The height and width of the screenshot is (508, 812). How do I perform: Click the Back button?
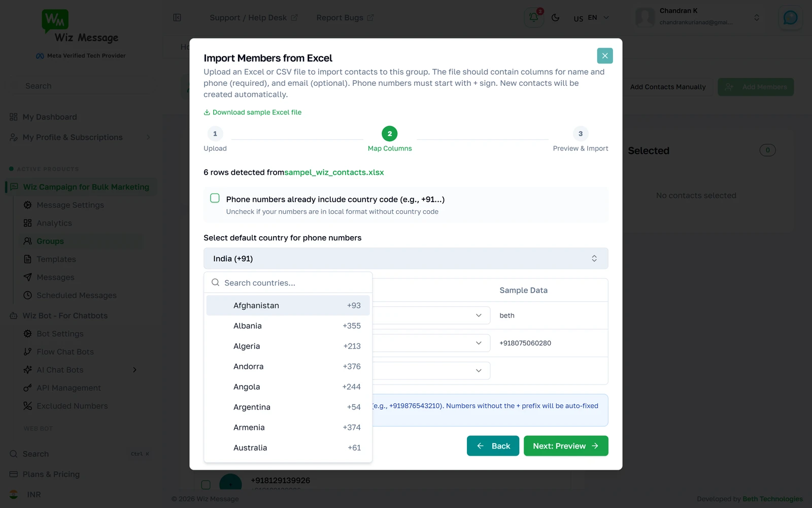(493, 446)
